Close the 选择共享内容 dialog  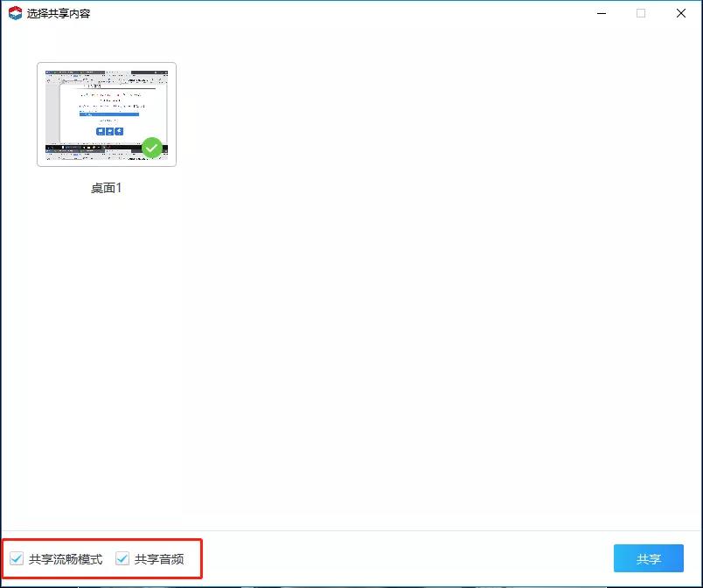(681, 13)
